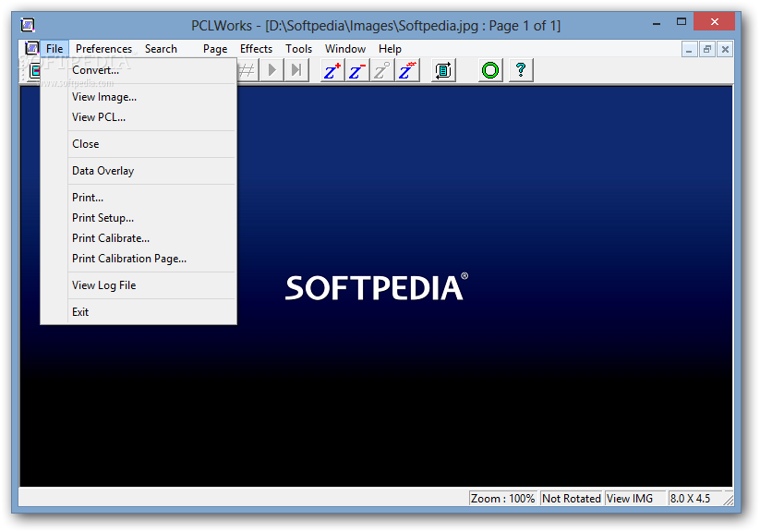Image resolution: width=760 pixels, height=532 pixels.
Task: Open the Preferences menu
Action: pos(103,49)
